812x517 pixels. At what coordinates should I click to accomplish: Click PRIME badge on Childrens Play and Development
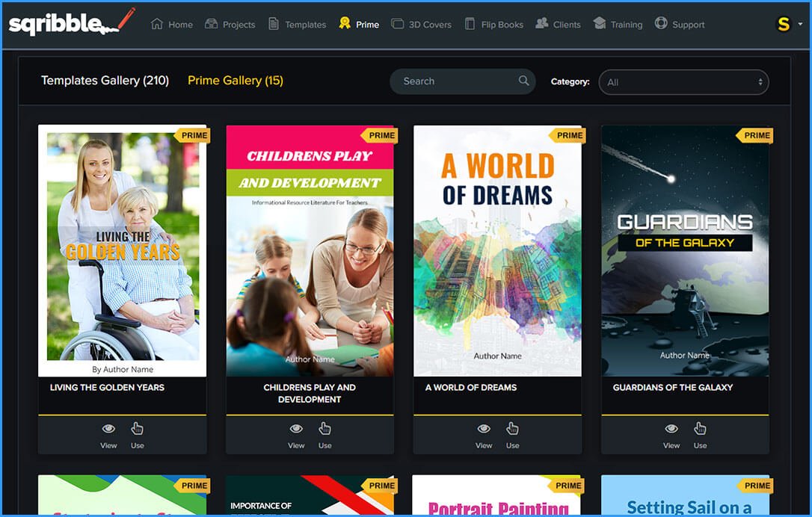point(381,135)
